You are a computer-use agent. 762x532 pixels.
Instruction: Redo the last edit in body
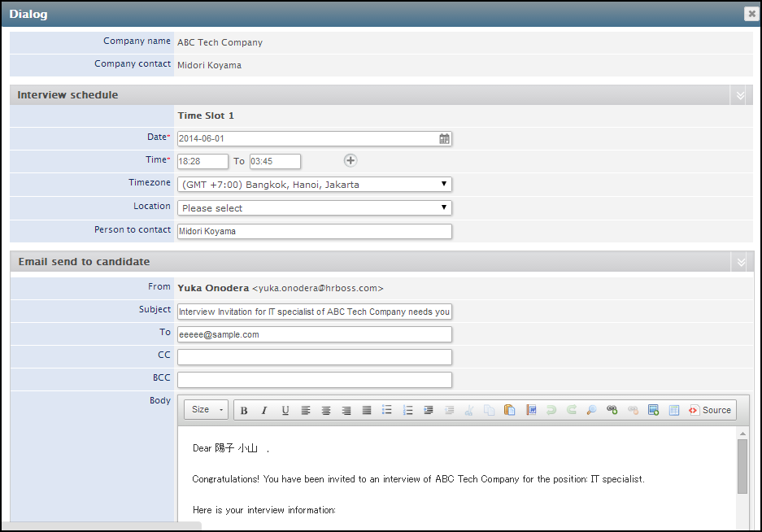572,410
